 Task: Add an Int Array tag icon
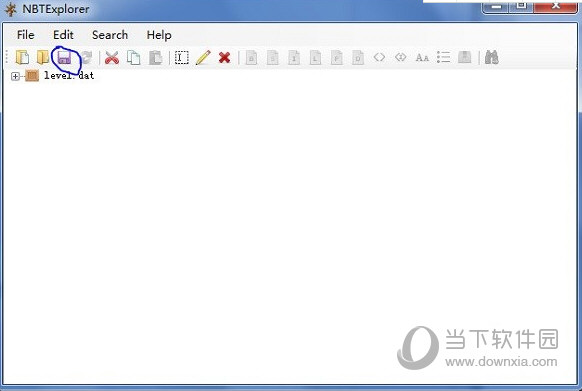[400, 57]
